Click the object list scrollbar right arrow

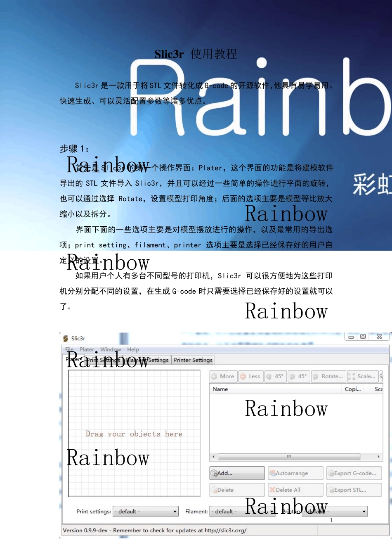pos(378,457)
